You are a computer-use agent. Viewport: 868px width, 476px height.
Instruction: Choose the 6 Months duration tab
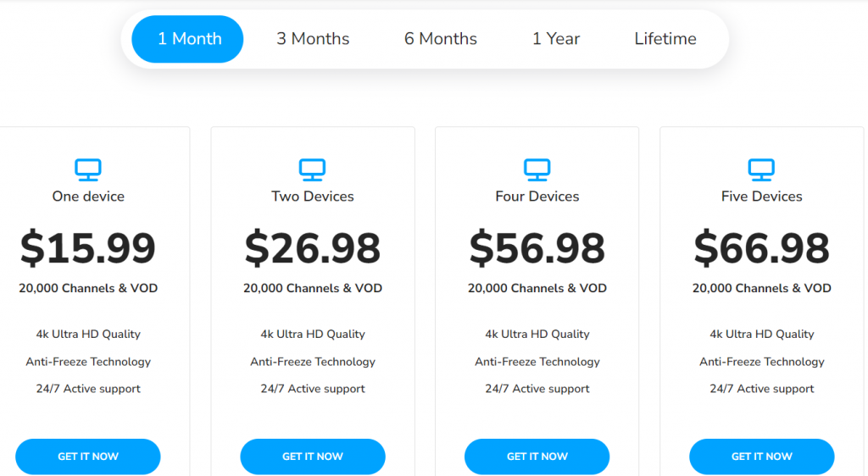tap(441, 39)
